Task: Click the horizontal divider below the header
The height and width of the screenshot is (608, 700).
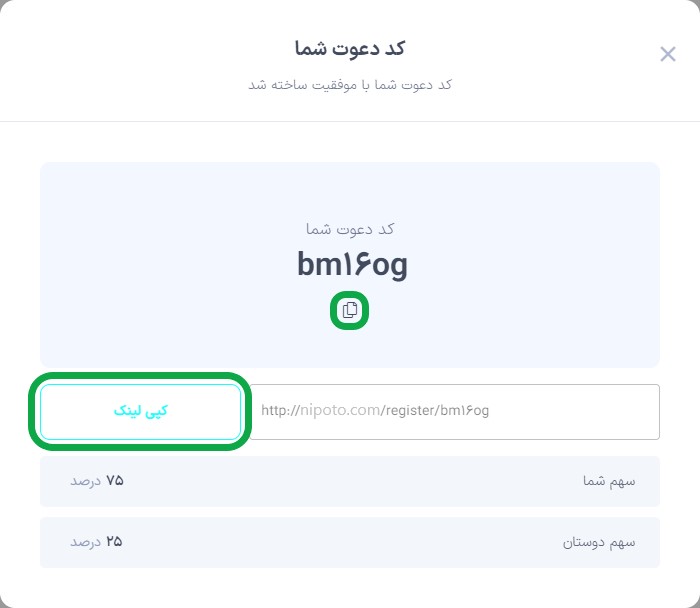Action: 350,121
